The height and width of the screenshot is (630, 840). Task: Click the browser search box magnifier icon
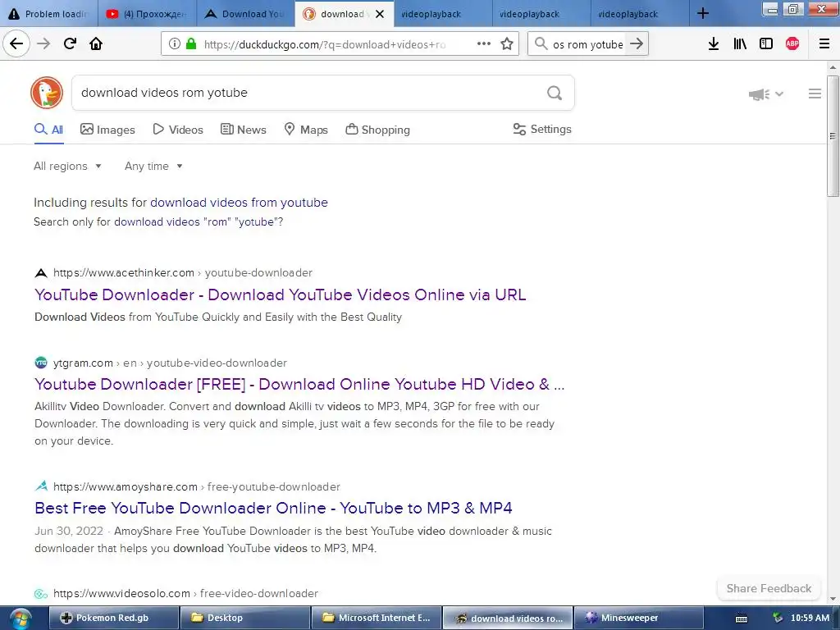(x=541, y=44)
